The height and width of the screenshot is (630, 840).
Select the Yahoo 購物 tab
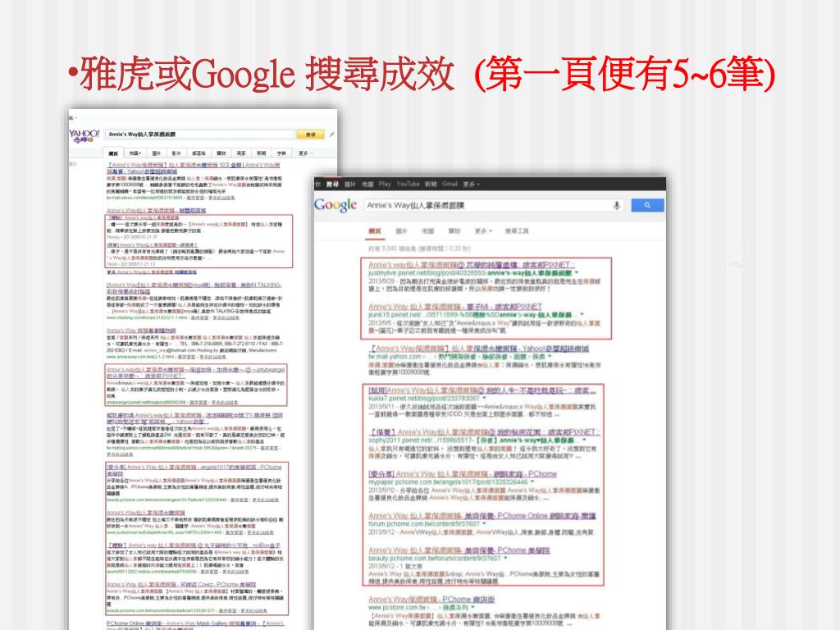[x=221, y=153]
